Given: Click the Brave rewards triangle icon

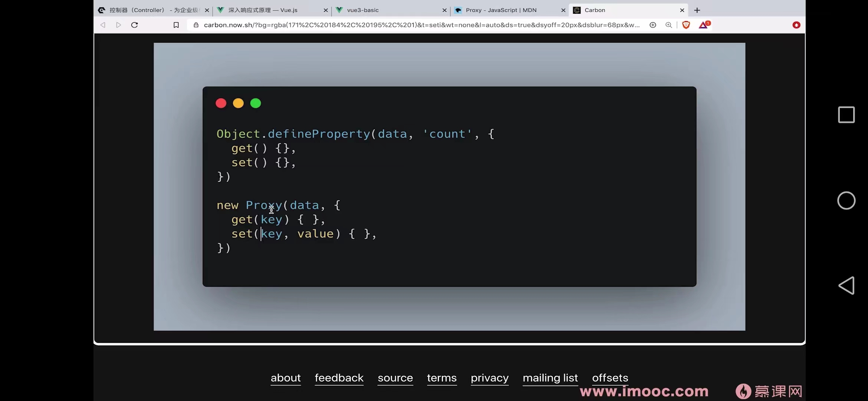Looking at the screenshot, I should (x=704, y=25).
